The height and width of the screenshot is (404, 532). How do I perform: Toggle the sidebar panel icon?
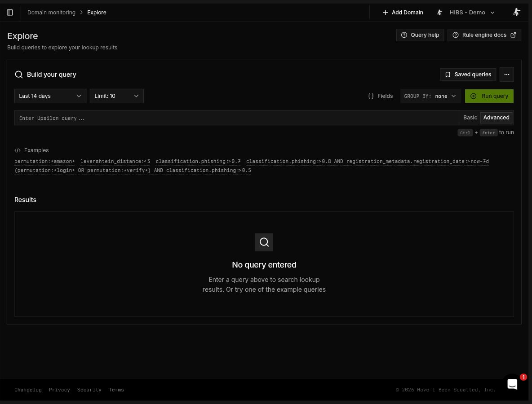10,13
